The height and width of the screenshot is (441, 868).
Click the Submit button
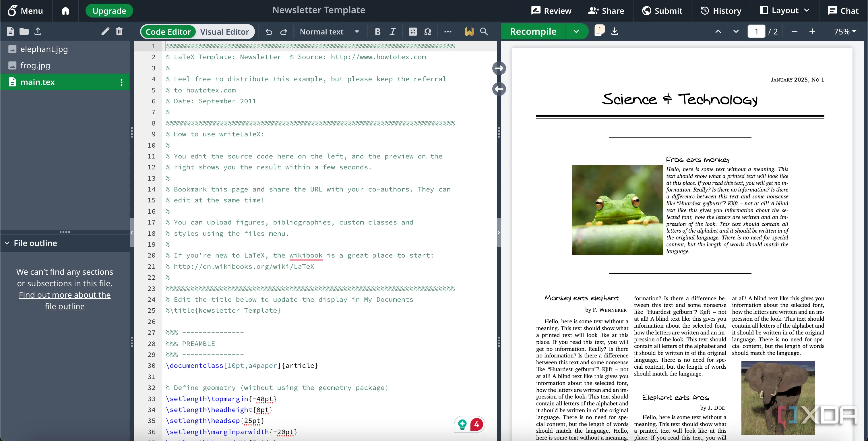pyautogui.click(x=662, y=11)
